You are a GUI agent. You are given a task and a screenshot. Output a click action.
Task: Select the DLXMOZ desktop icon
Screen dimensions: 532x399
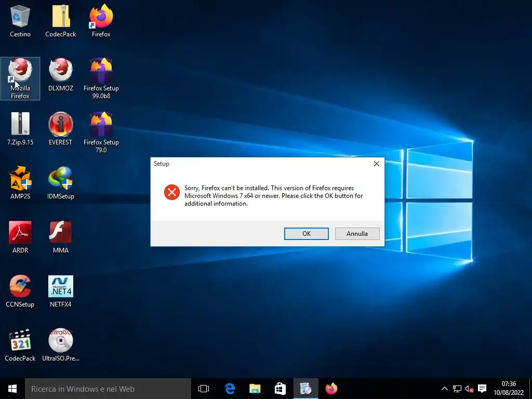pos(61,75)
